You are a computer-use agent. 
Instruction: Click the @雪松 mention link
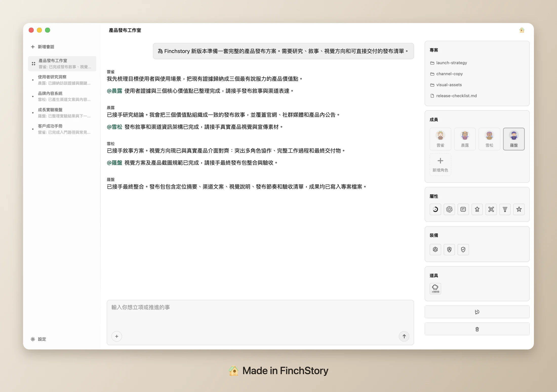click(x=114, y=127)
